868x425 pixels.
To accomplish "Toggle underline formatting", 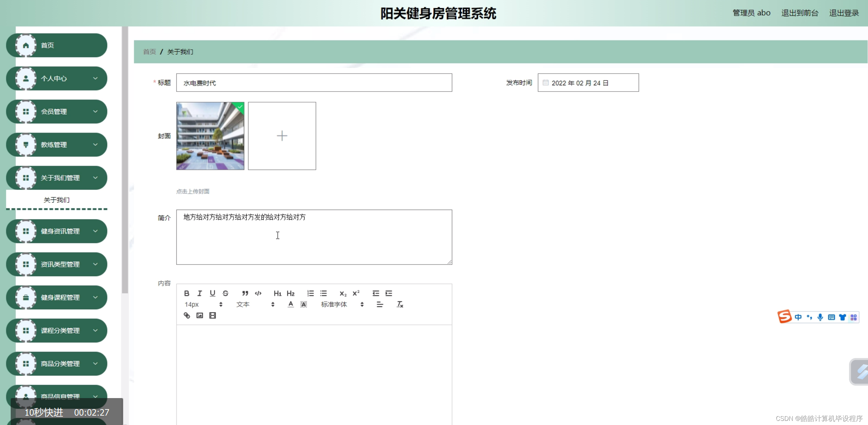I will (213, 293).
